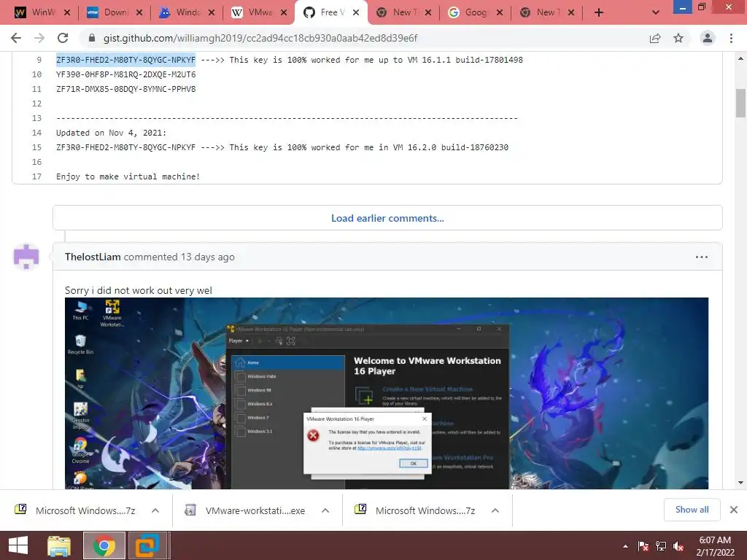Viewport: 747px width, 560px height.
Task: Click line number 15 in gist
Action: (36, 147)
